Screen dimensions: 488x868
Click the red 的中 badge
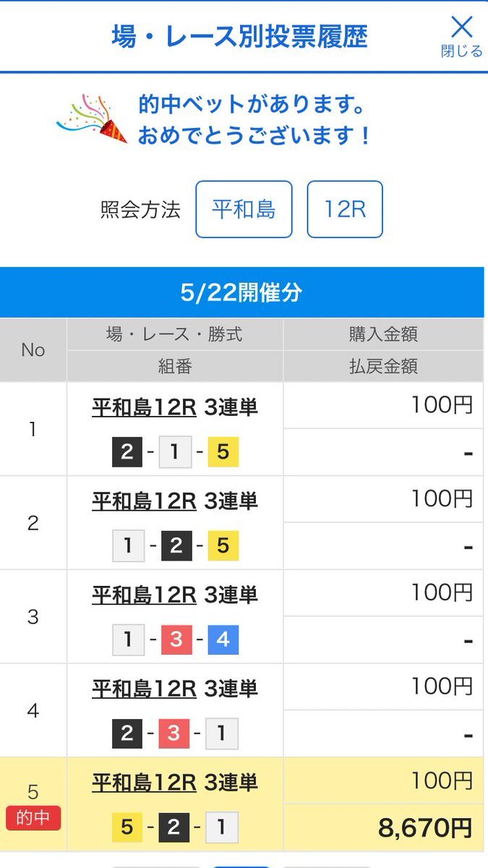coord(33,818)
